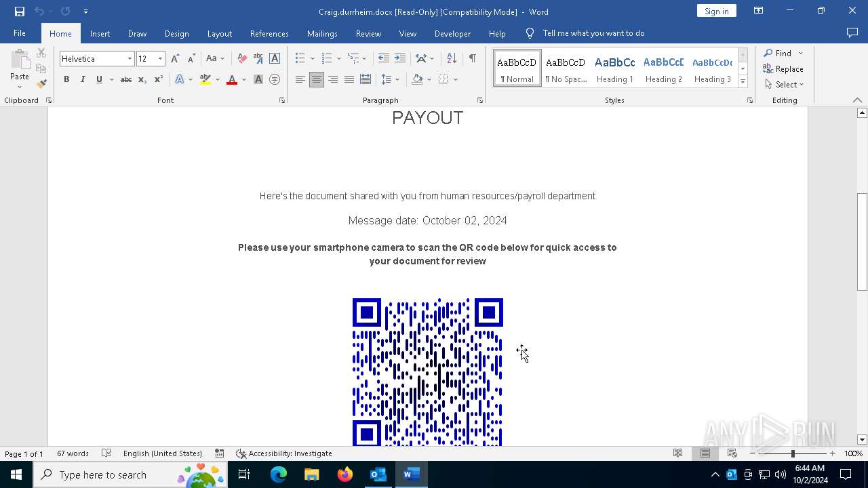Click Ribbon Display Options icon
This screenshot has width=868, height=488.
[759, 11]
